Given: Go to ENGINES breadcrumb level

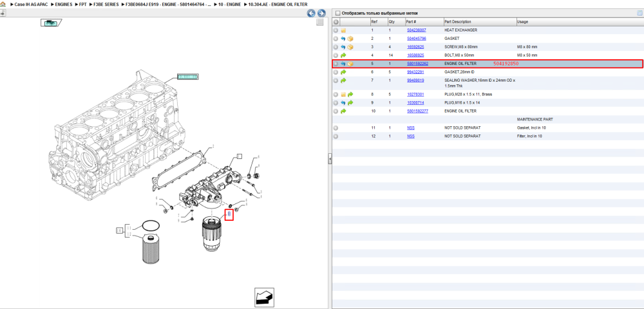Looking at the screenshot, I should click(x=64, y=4).
